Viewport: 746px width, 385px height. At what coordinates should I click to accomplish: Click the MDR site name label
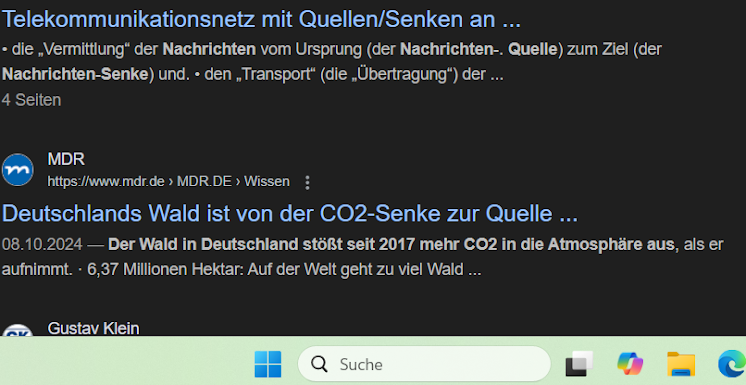pyautogui.click(x=66, y=159)
